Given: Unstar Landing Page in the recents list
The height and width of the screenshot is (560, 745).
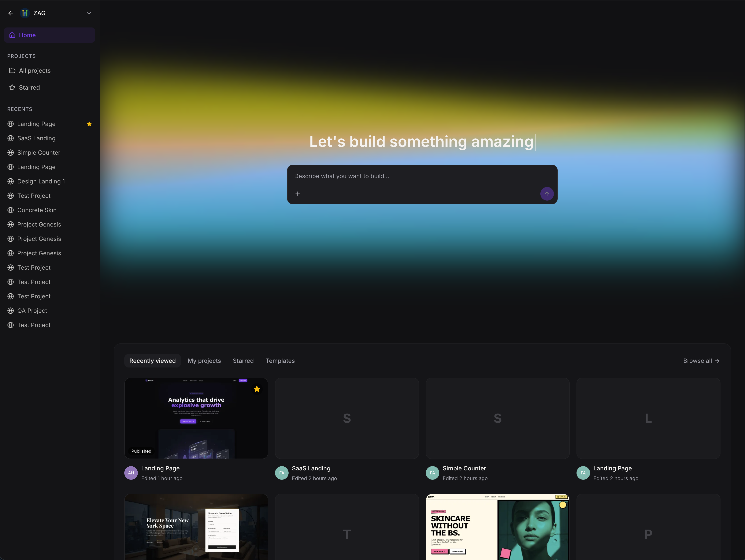Looking at the screenshot, I should (x=89, y=124).
